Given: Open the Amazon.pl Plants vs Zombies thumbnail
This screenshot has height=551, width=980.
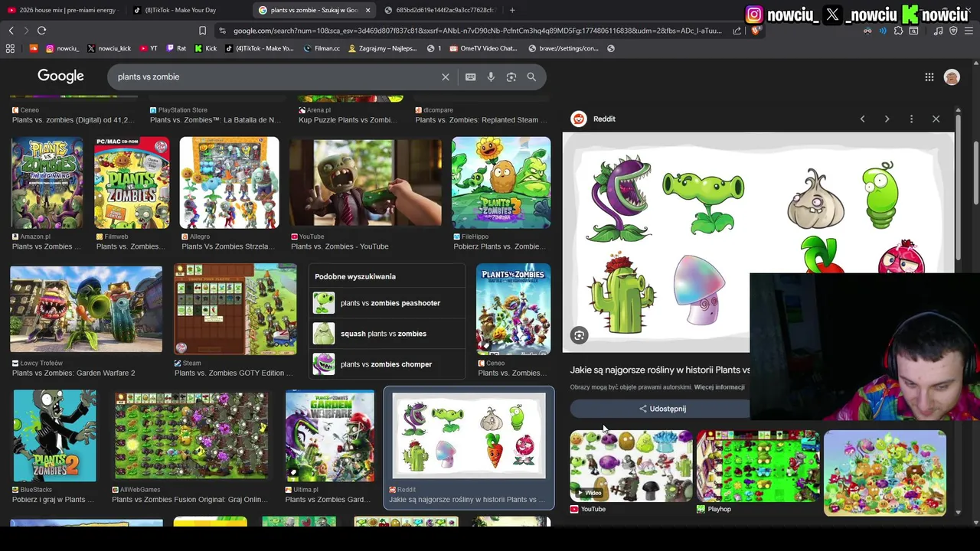Looking at the screenshot, I should 47,183.
